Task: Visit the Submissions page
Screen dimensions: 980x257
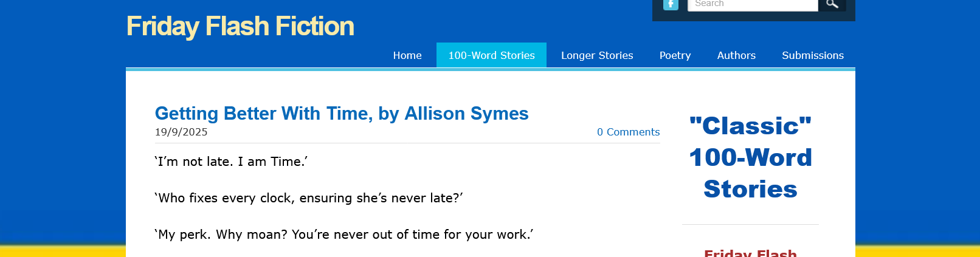Action: click(x=812, y=55)
